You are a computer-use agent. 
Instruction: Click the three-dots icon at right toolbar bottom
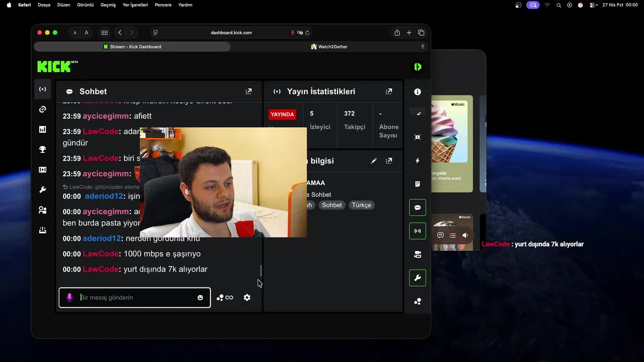(418, 302)
